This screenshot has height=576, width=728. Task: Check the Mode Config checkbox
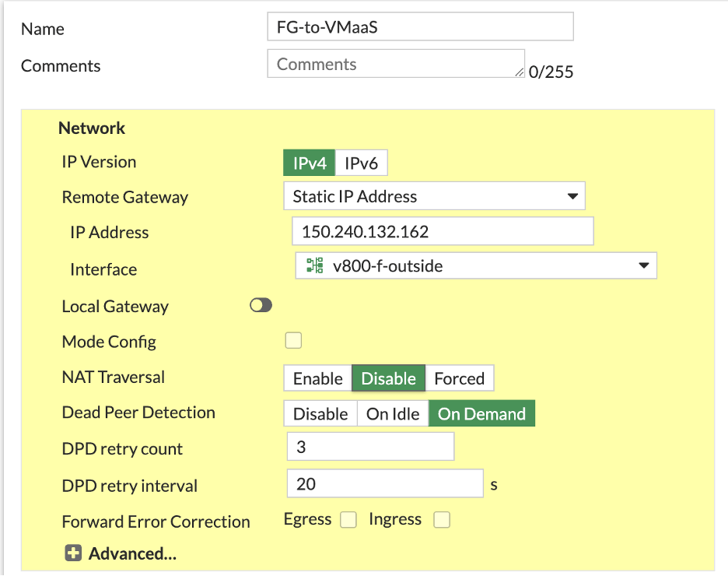293,340
